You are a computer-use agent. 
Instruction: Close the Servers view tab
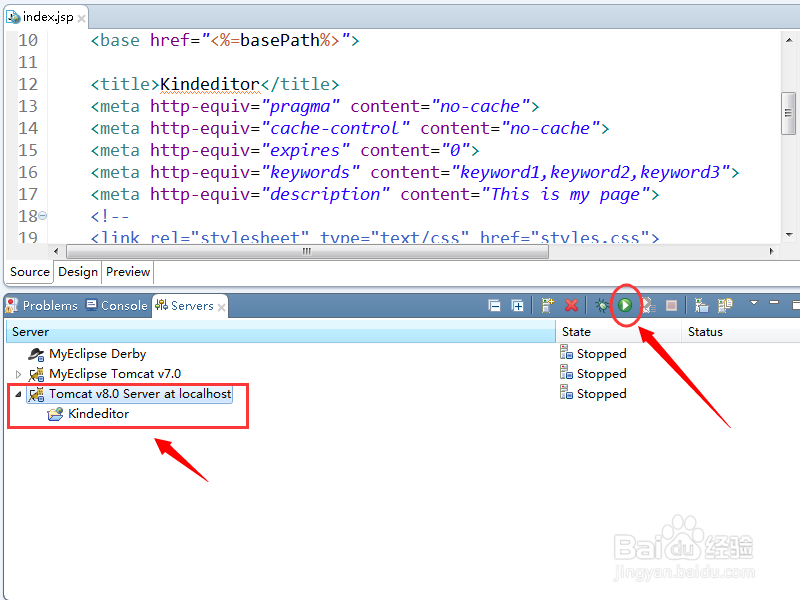click(x=221, y=307)
